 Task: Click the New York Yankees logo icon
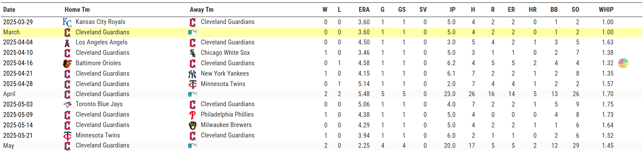click(x=192, y=74)
